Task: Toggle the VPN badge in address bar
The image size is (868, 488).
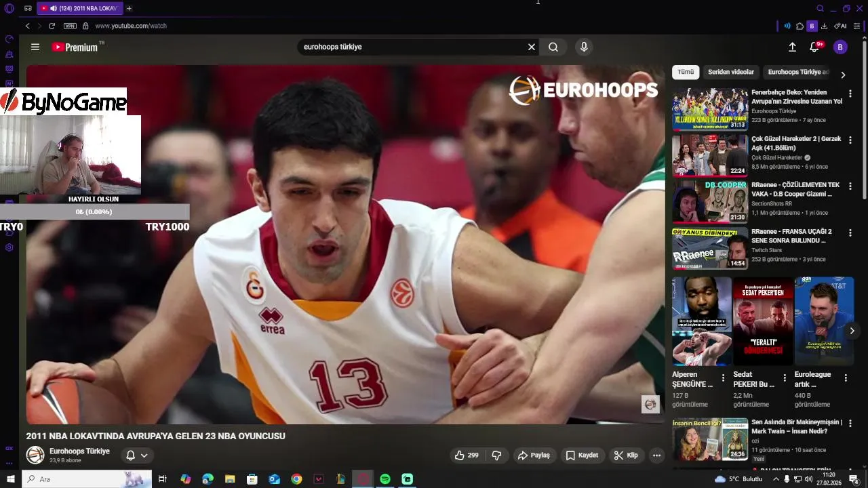Action: [x=70, y=26]
